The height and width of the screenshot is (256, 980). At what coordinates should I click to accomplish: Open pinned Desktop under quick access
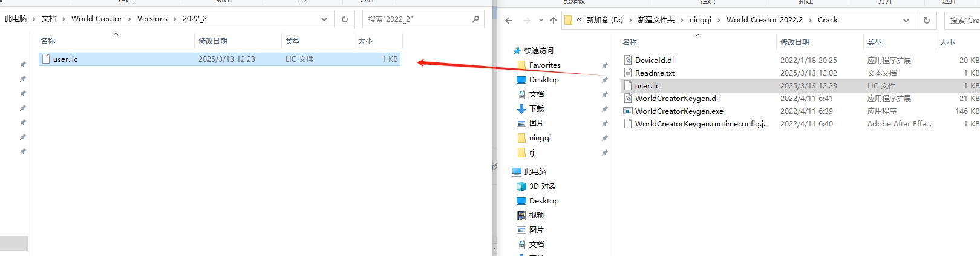coord(544,80)
